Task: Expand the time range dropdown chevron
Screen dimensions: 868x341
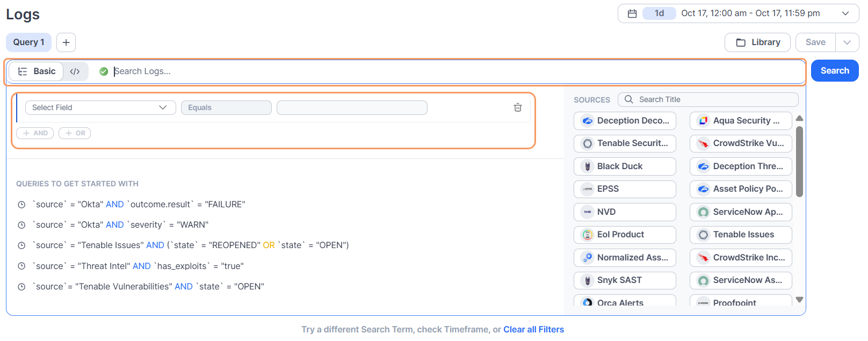Action: click(x=845, y=13)
